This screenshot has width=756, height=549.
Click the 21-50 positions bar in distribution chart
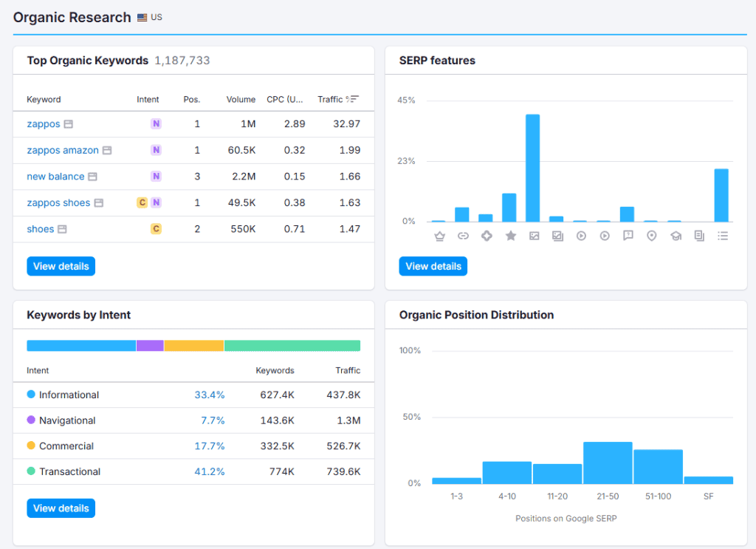[608, 463]
